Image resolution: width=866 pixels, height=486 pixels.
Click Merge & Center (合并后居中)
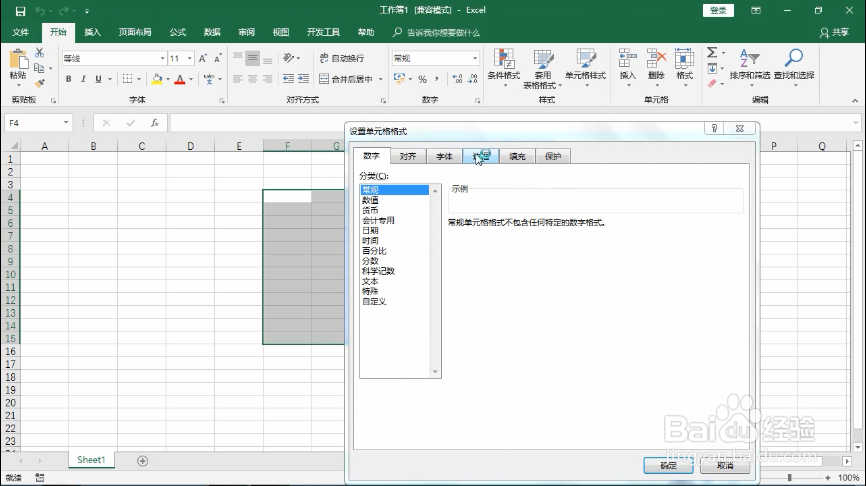tap(346, 79)
